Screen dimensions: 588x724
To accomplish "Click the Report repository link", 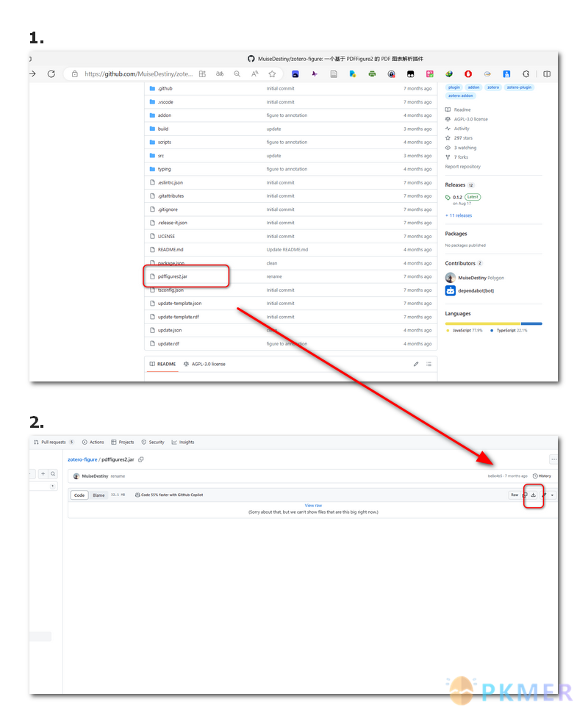I will (x=463, y=167).
